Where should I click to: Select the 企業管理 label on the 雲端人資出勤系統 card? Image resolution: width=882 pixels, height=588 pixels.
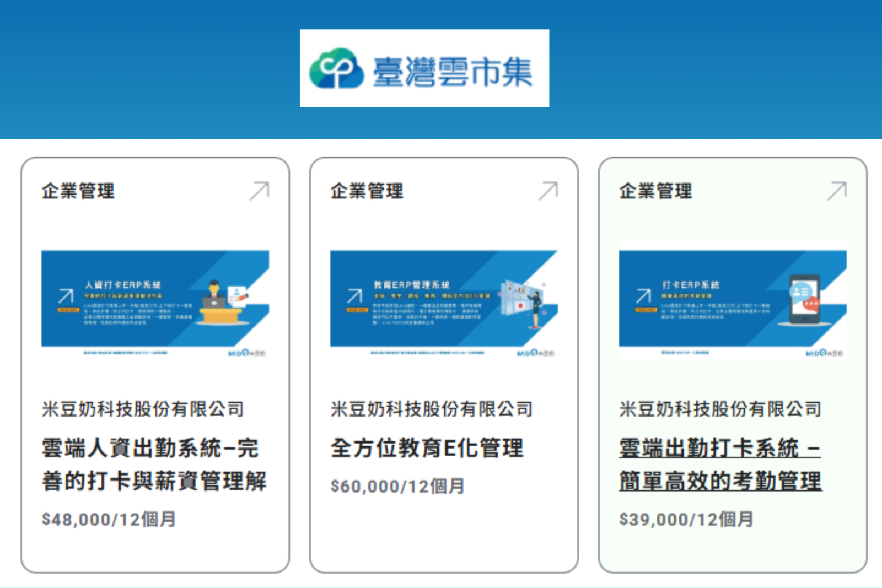click(78, 191)
